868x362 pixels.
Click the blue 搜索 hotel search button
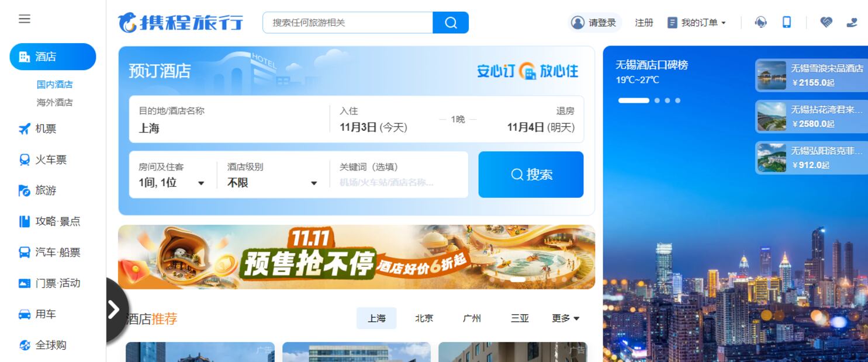(531, 175)
